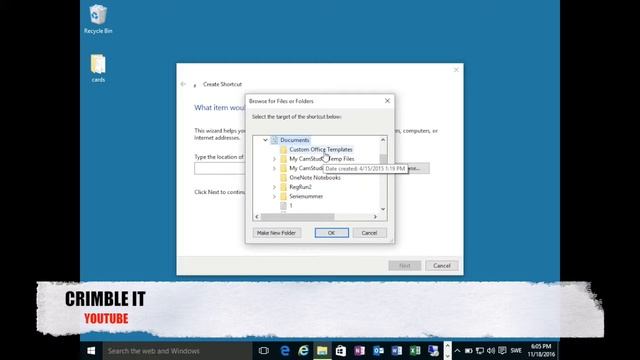Click the tree's horizontal scroll left arrow
Screen dimensions: 640x360
coord(257,217)
